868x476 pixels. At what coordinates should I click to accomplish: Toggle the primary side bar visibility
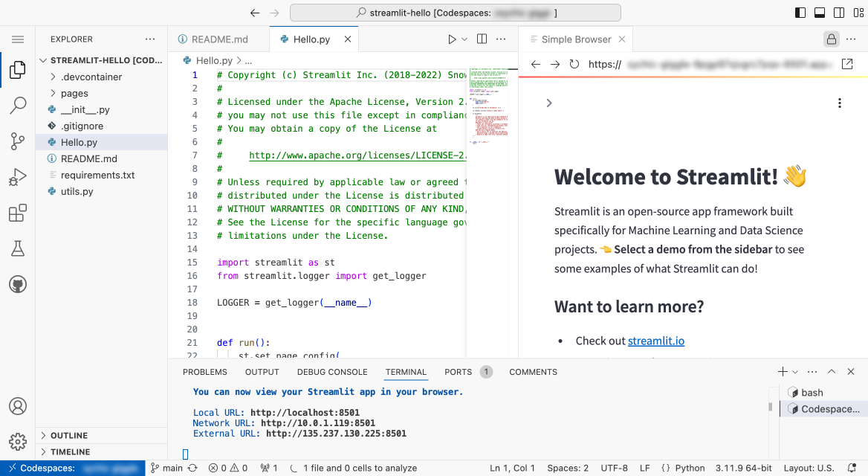coord(800,12)
